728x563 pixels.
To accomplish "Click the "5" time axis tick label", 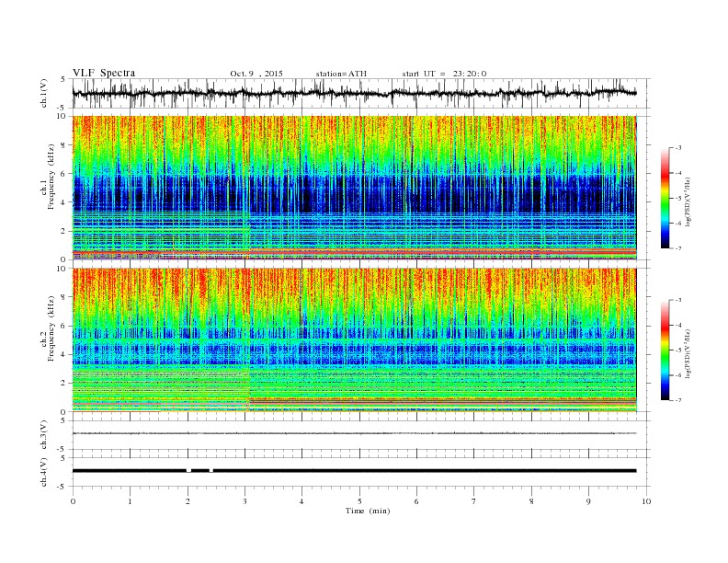I will pyautogui.click(x=359, y=501).
